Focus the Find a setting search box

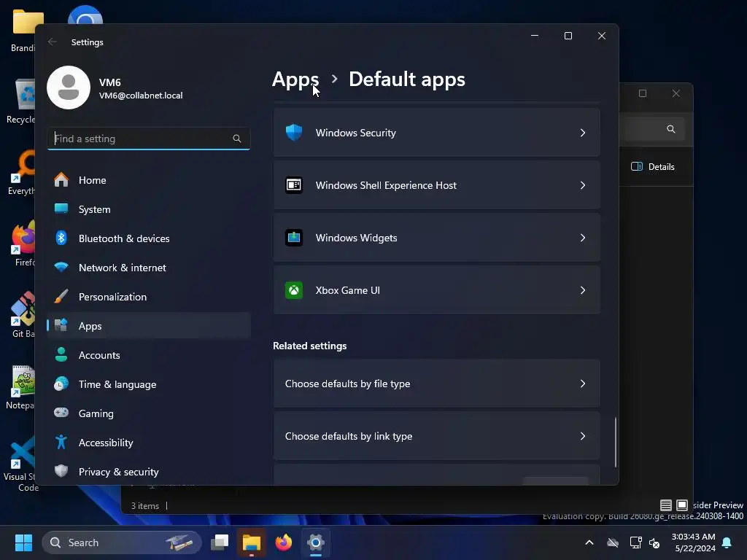click(149, 139)
